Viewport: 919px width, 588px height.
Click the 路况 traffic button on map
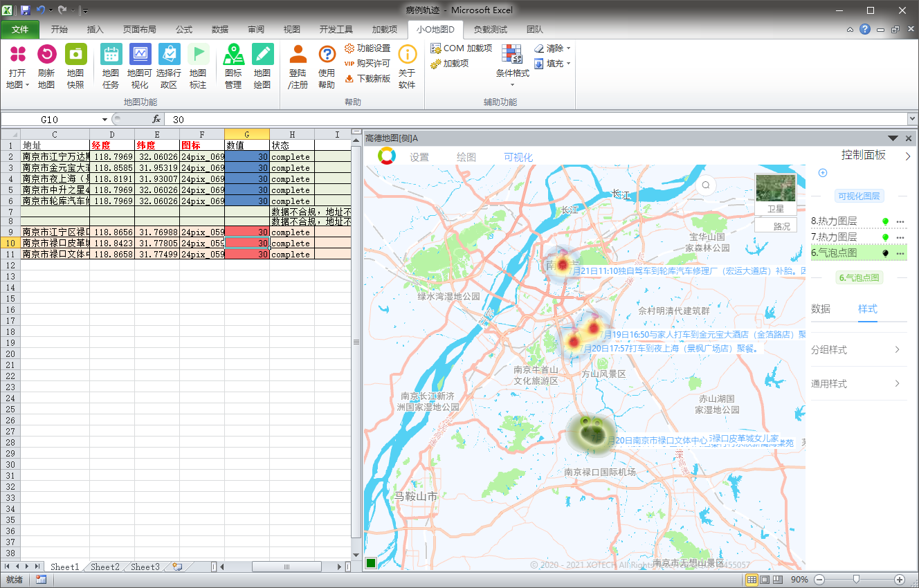pyautogui.click(x=775, y=226)
